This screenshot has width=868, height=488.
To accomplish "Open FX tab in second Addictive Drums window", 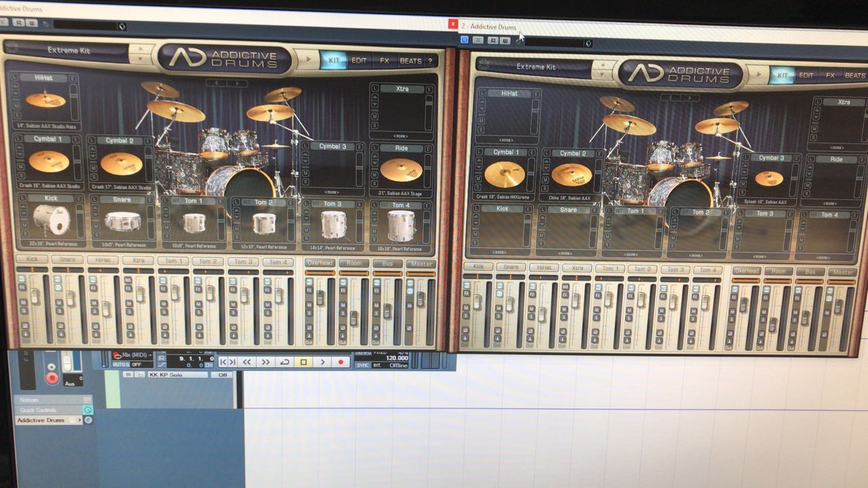I will click(830, 76).
